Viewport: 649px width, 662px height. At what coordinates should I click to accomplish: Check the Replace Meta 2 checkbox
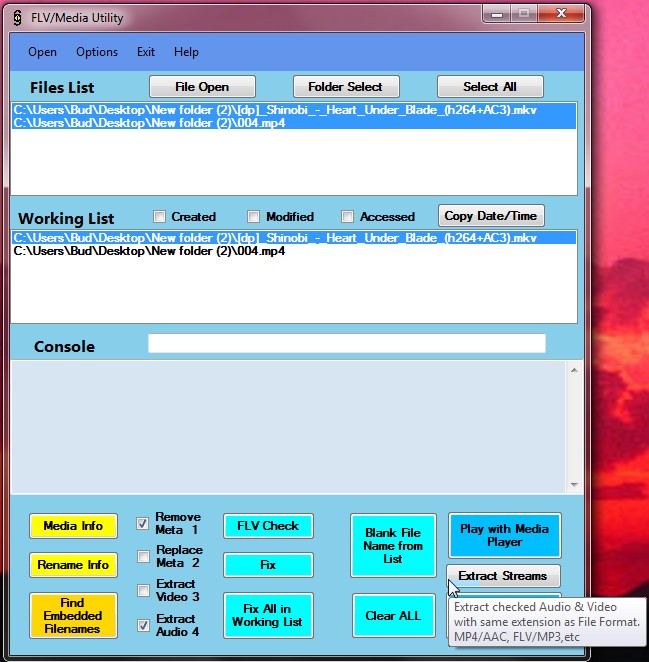coord(143,556)
